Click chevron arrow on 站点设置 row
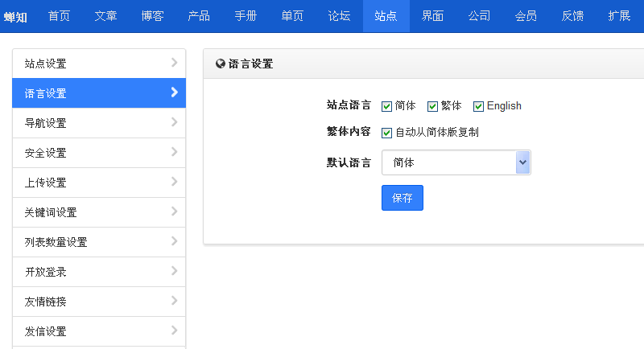Viewport: 644px width, 349px height. pos(175,63)
